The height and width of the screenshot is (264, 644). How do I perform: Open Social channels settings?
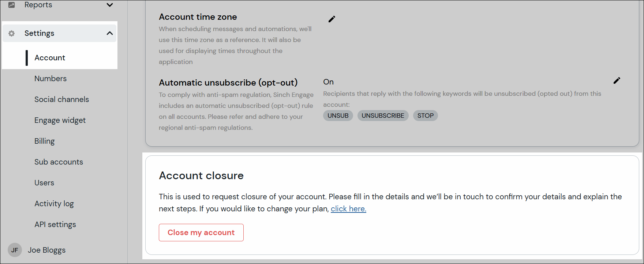click(61, 99)
